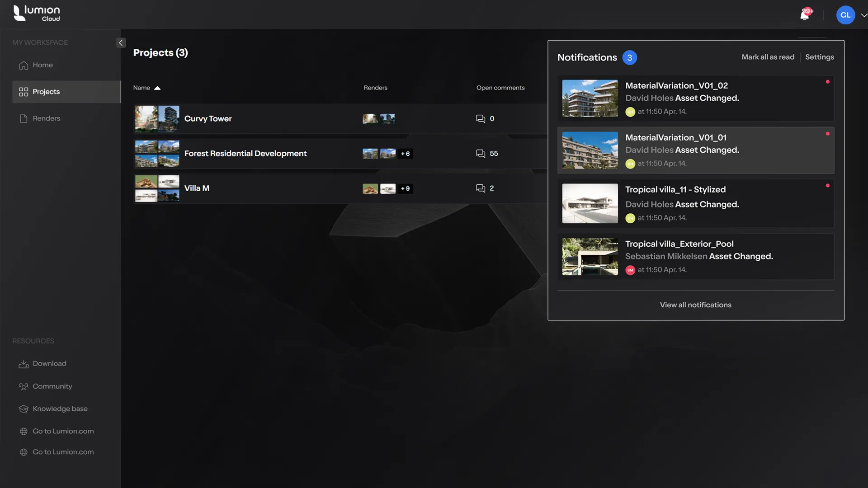
Task: Click the notification bell icon
Action: tap(805, 15)
